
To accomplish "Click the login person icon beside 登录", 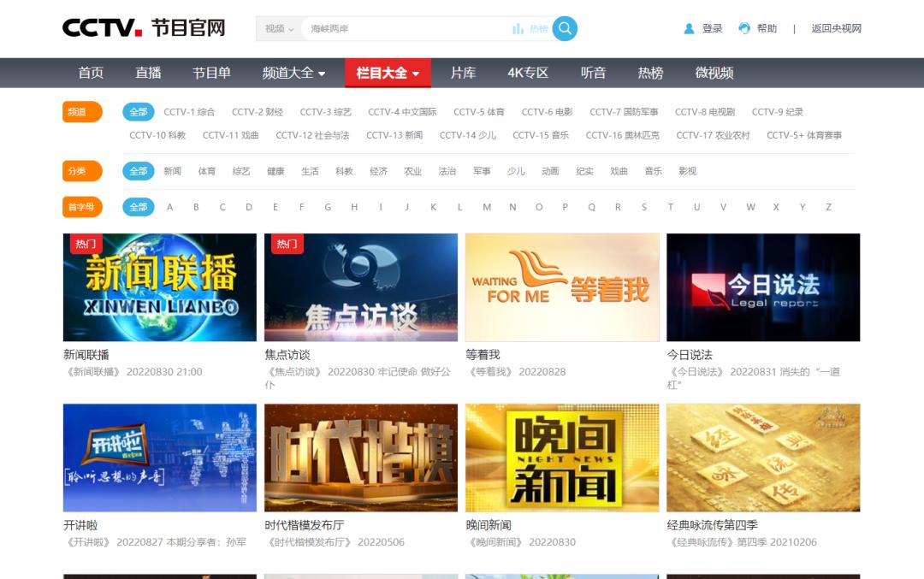I will [x=688, y=28].
